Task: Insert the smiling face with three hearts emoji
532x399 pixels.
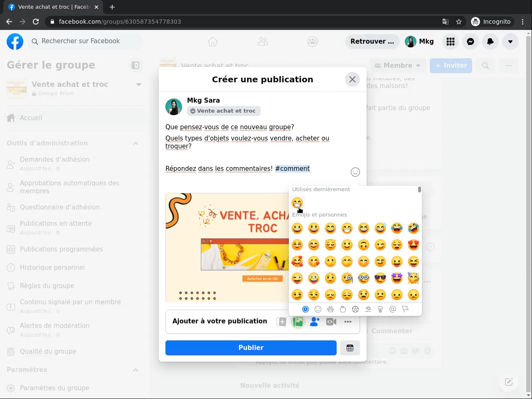Action: coord(297,261)
